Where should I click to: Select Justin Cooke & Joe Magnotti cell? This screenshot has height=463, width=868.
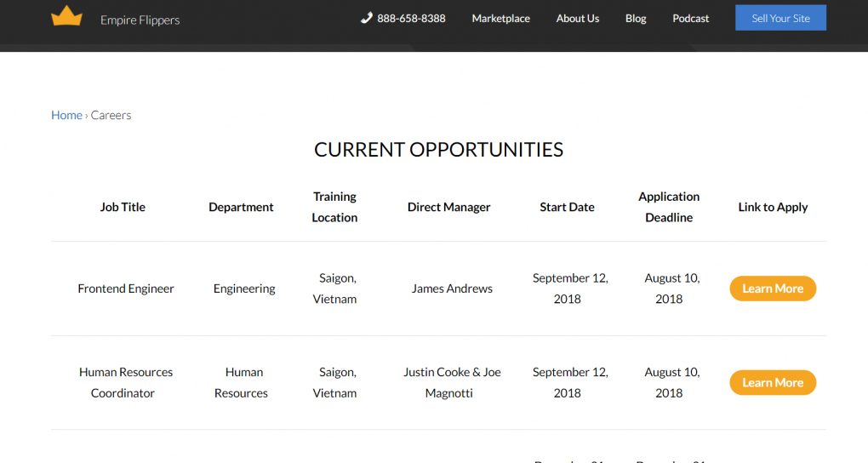[452, 382]
